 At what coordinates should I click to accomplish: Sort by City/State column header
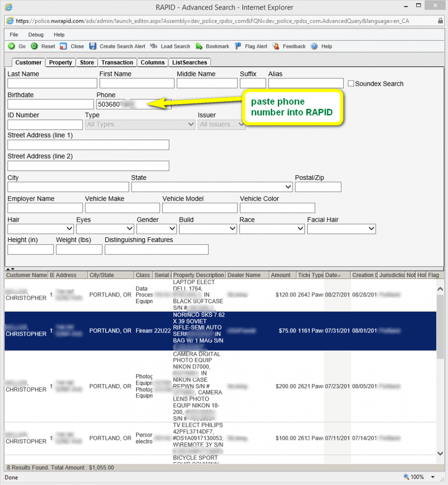(111, 275)
